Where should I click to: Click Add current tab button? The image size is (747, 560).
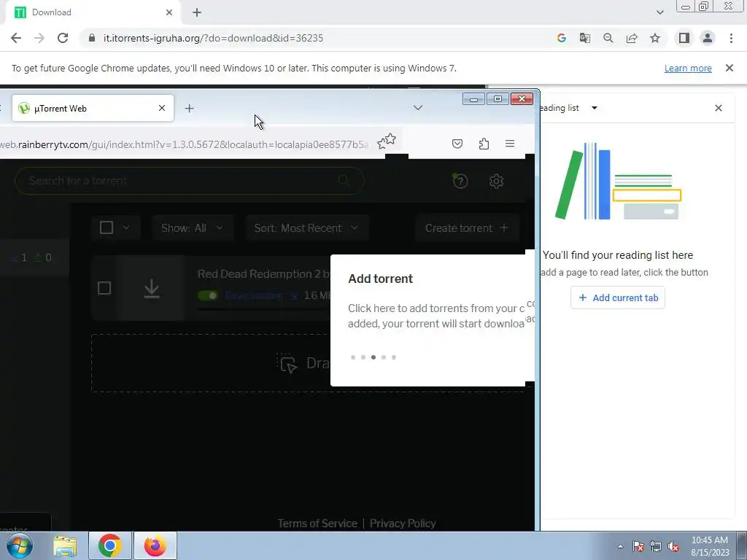tap(618, 297)
